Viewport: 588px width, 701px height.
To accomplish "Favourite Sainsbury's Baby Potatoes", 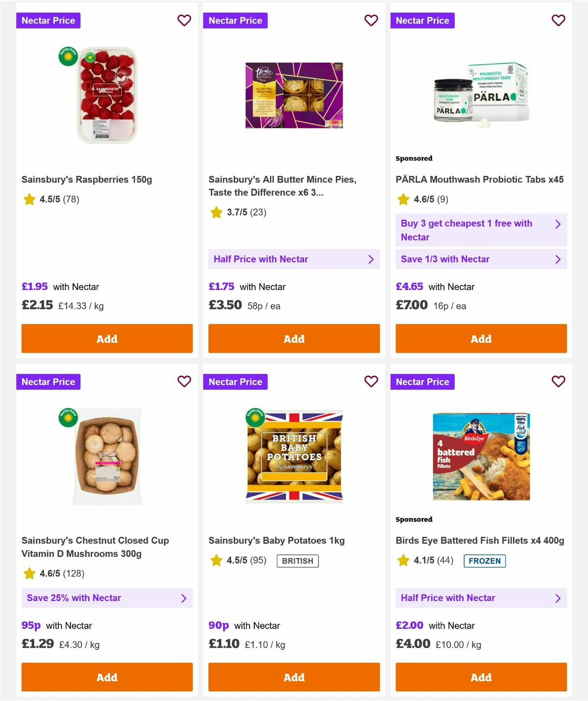I will [371, 382].
